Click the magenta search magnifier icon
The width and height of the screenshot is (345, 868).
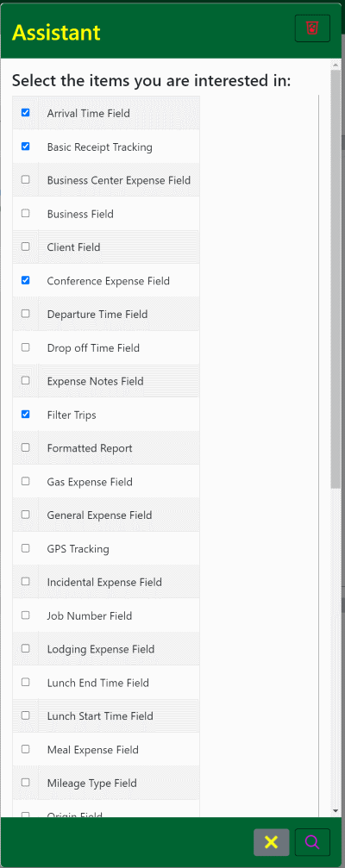[x=312, y=842]
